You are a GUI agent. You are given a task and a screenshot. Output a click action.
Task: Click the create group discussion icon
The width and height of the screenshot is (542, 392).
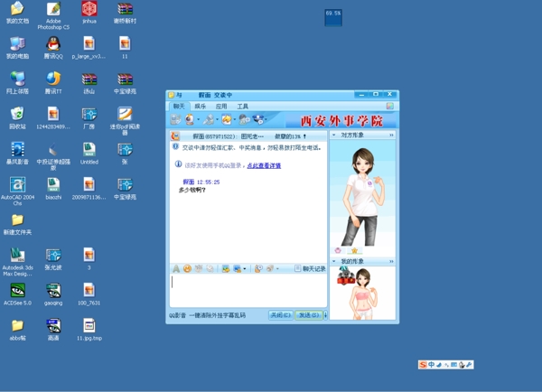point(245,119)
